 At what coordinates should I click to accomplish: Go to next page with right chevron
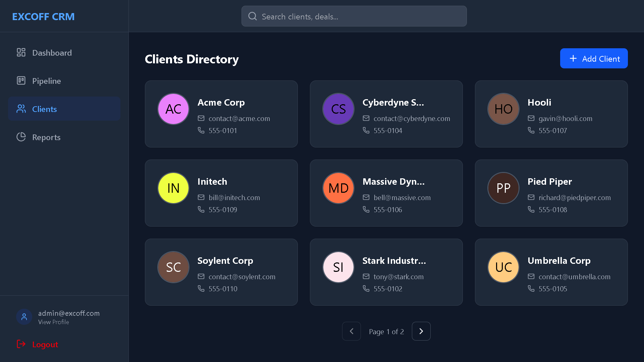tap(421, 331)
